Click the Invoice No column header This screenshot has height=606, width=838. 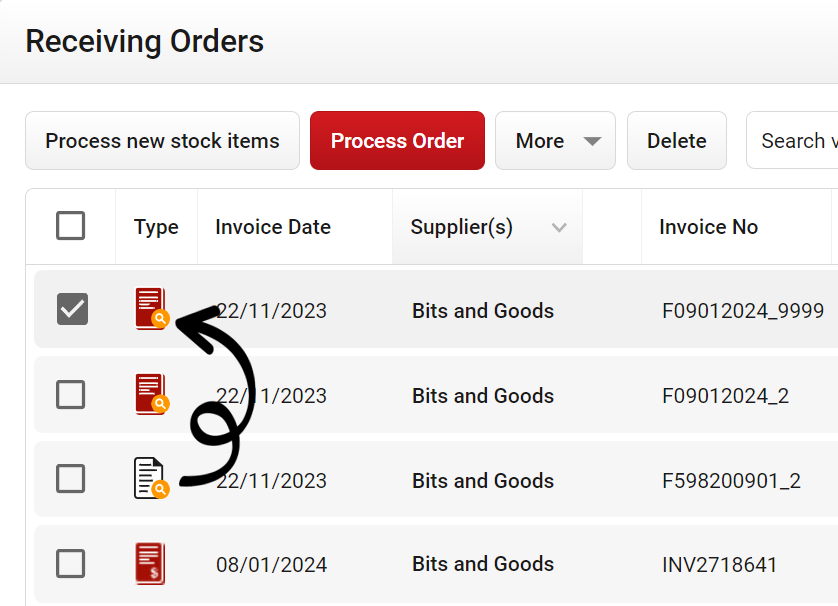[708, 226]
